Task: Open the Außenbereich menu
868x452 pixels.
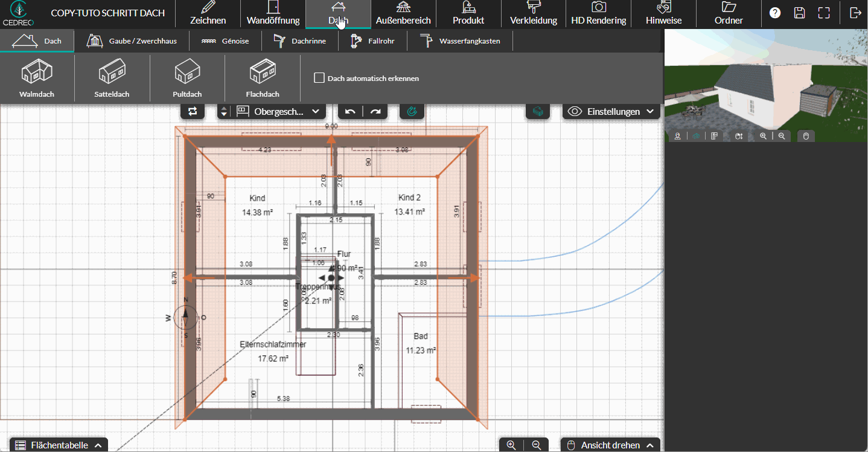Action: click(403, 14)
